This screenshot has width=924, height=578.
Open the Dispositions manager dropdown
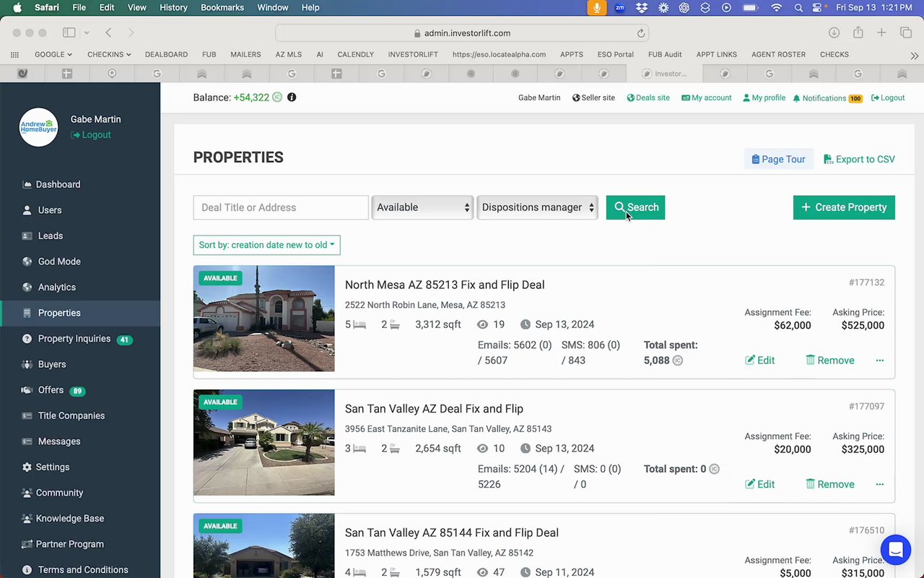tap(537, 207)
